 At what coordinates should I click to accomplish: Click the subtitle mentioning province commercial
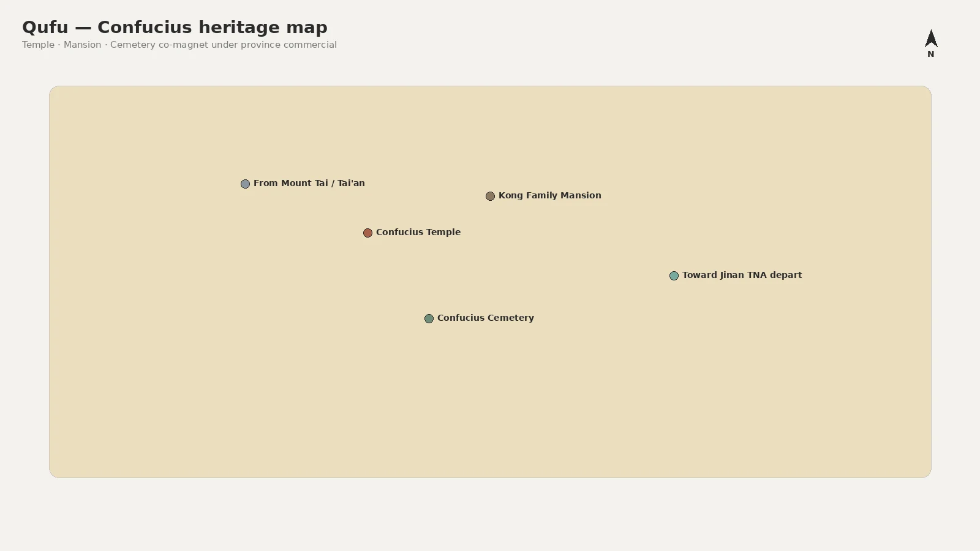tap(179, 45)
